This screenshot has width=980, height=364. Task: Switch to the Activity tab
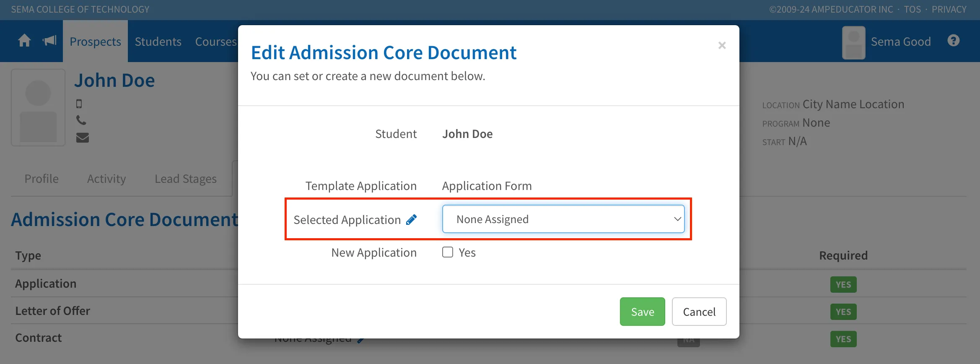tap(106, 179)
